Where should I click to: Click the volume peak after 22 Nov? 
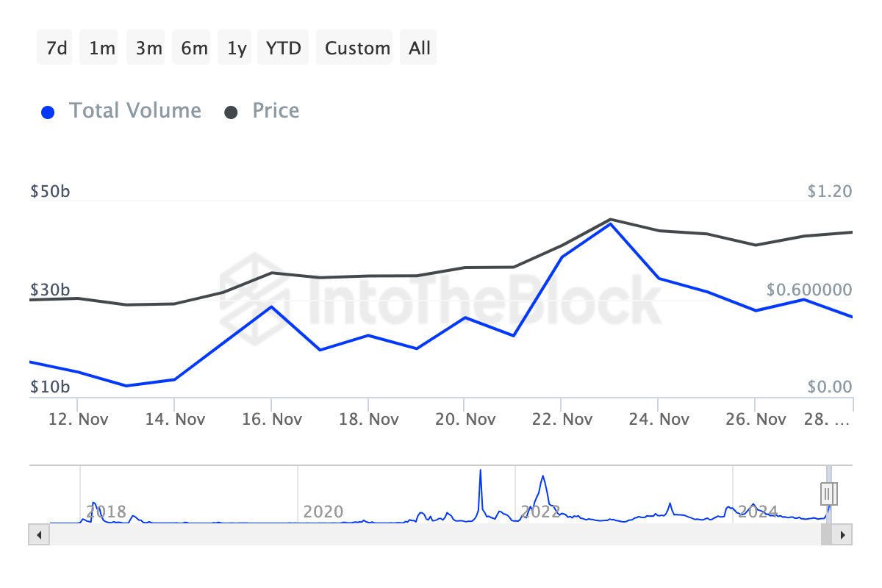tap(609, 223)
